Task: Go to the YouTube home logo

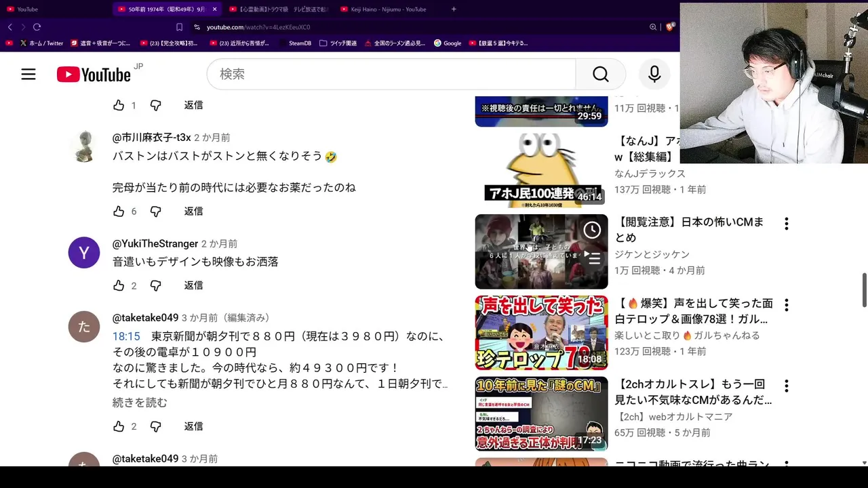Action: pos(94,75)
